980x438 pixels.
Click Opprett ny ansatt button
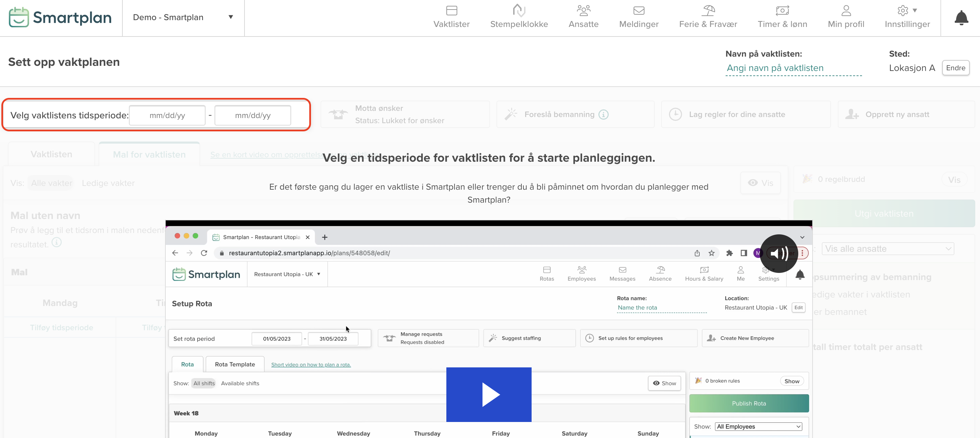pos(906,114)
